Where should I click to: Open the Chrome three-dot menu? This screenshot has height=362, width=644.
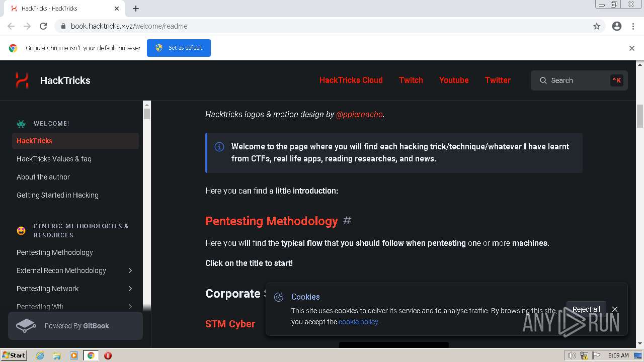pos(633,26)
